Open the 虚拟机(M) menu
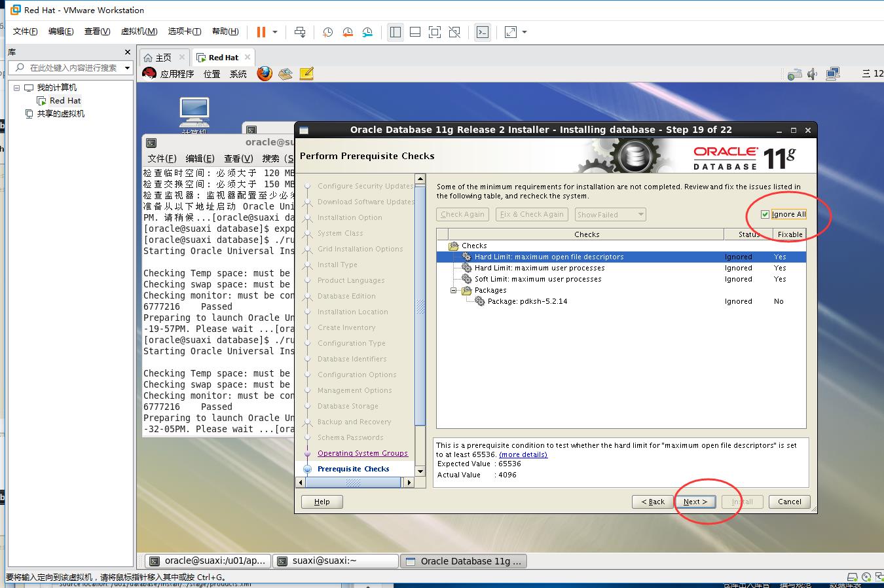 pos(139,31)
